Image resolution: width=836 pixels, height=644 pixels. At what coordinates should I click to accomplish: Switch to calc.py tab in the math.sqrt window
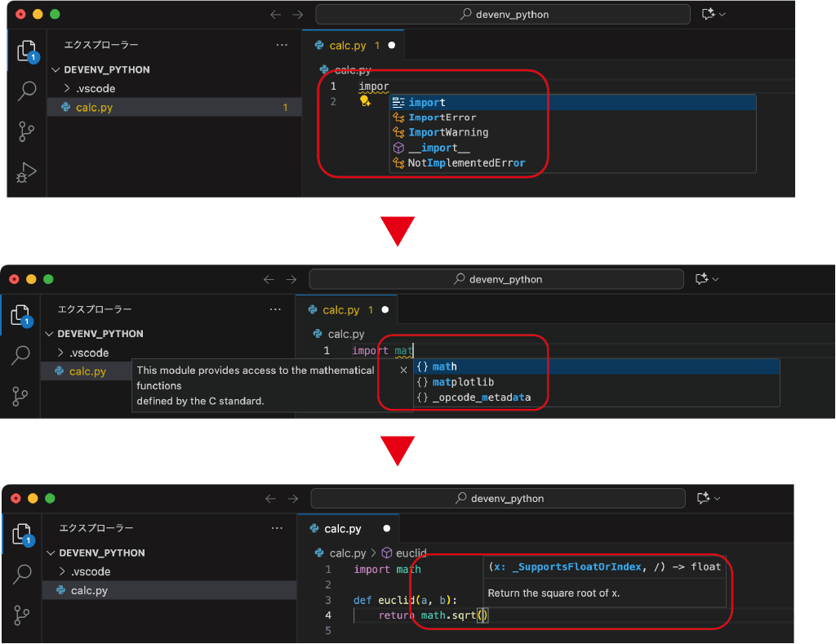pyautogui.click(x=342, y=528)
